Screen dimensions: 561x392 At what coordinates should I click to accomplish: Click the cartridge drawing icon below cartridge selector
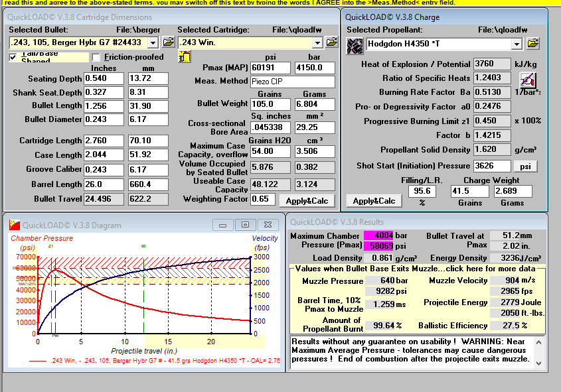[x=185, y=56]
